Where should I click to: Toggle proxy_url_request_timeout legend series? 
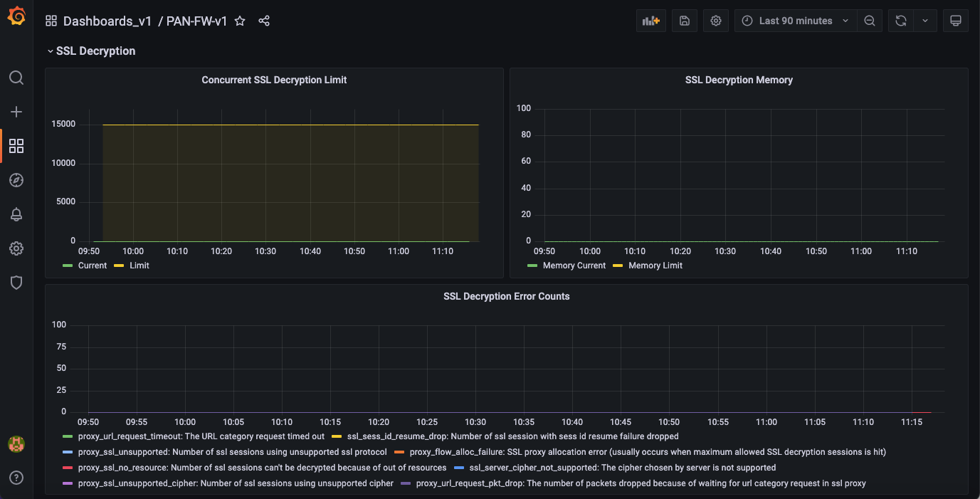(201, 436)
